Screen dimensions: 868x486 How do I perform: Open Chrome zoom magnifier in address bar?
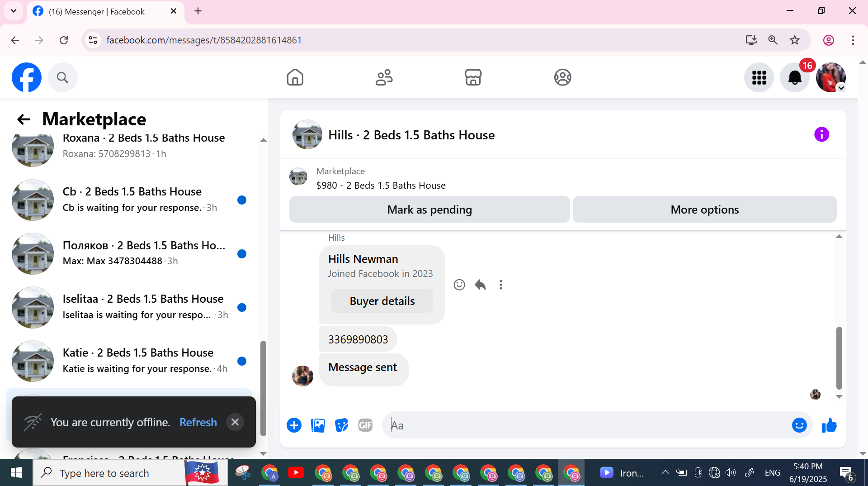[x=773, y=40]
